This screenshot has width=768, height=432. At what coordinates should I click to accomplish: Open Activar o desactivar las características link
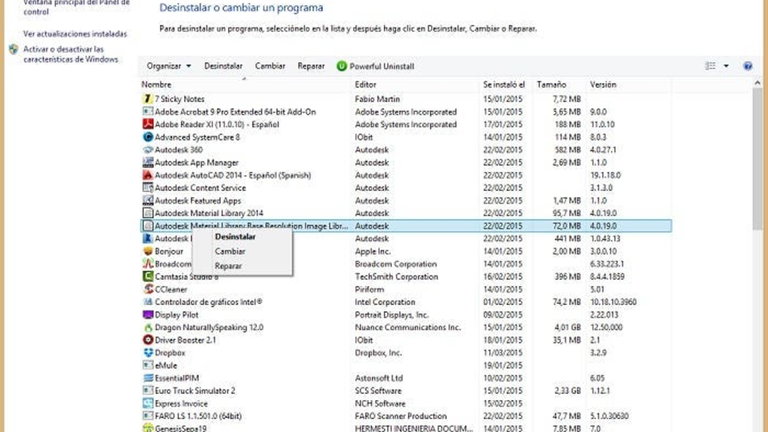pyautogui.click(x=71, y=54)
